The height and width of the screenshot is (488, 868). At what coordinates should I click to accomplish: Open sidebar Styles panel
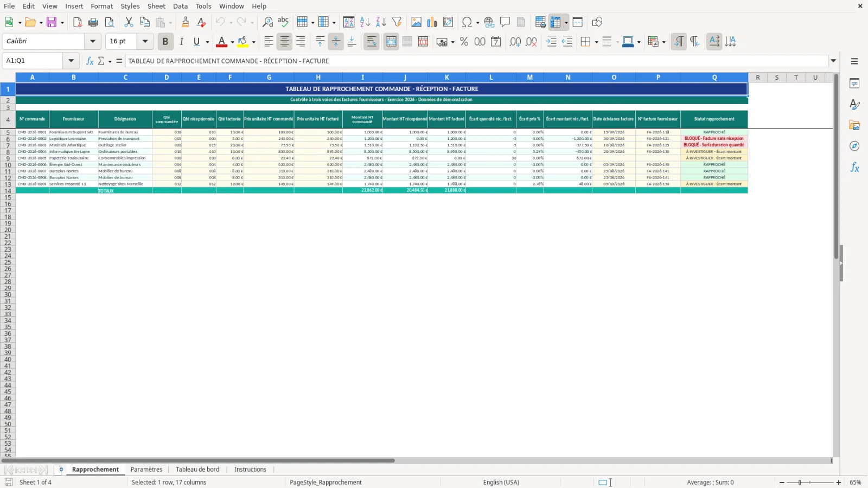tap(854, 104)
